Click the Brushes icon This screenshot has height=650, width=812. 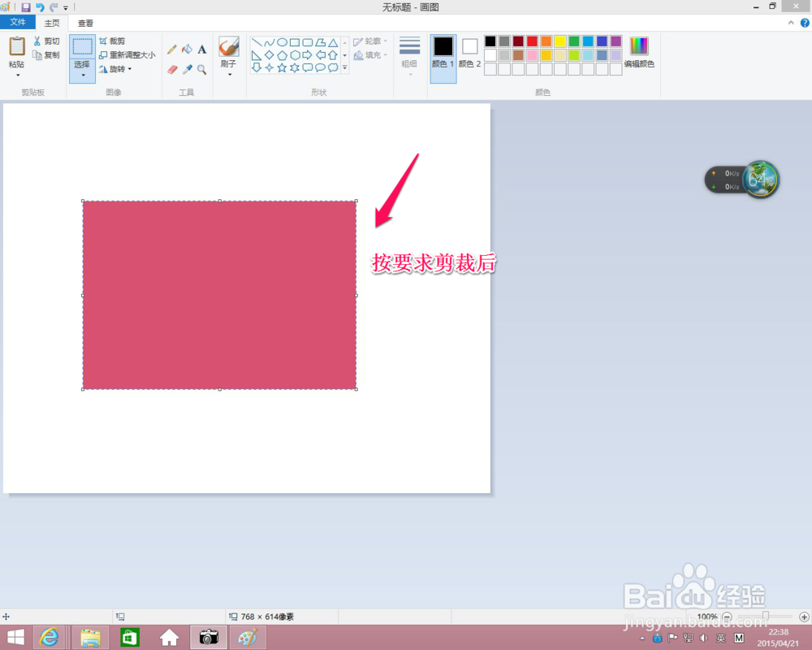point(228,46)
